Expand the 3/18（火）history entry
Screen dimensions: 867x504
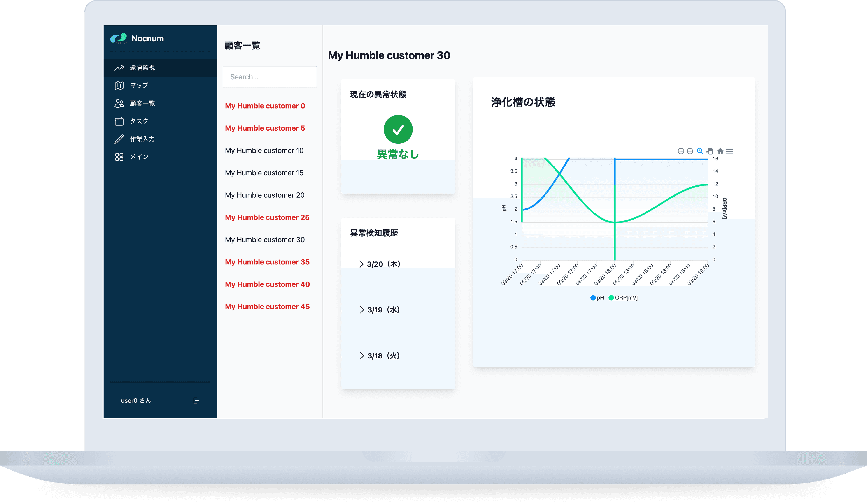tap(380, 356)
